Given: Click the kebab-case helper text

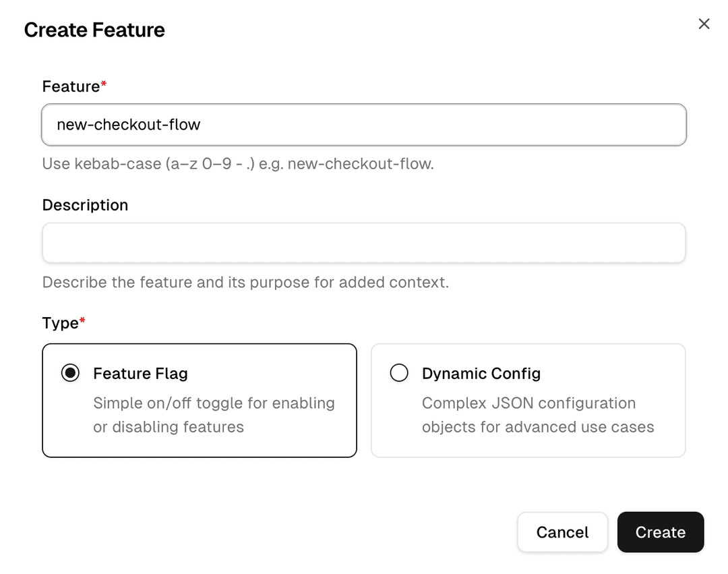Looking at the screenshot, I should pyautogui.click(x=239, y=163).
